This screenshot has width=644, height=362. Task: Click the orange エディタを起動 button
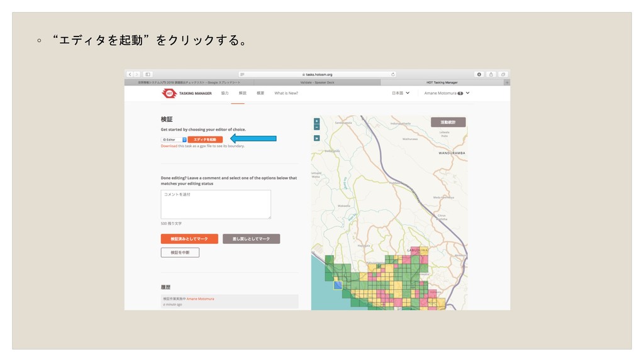[206, 140]
